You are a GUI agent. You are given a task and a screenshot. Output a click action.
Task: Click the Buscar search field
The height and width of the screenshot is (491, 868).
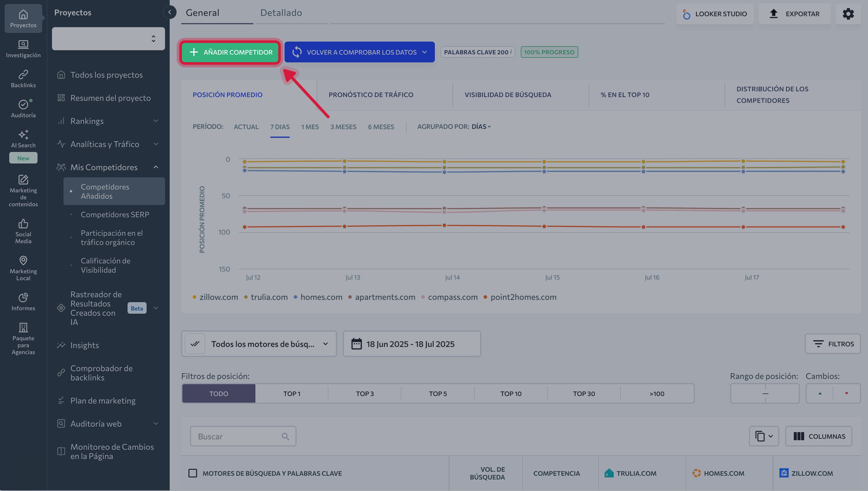[243, 437]
